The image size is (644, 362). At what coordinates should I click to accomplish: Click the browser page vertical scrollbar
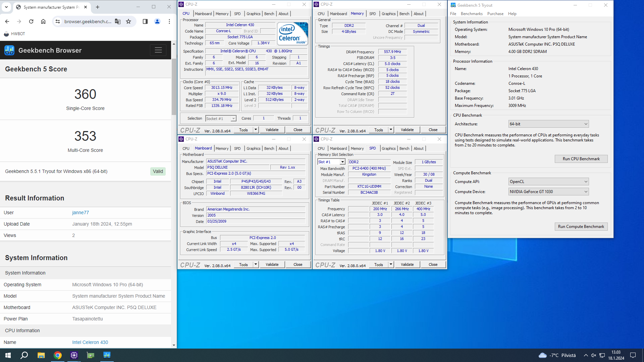pos(174,86)
